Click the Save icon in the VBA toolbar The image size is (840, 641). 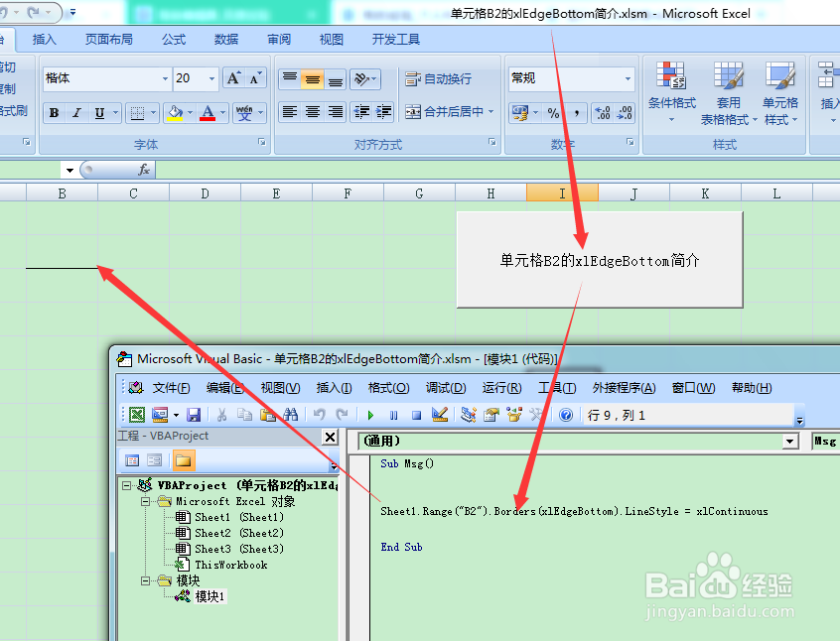coord(193,415)
